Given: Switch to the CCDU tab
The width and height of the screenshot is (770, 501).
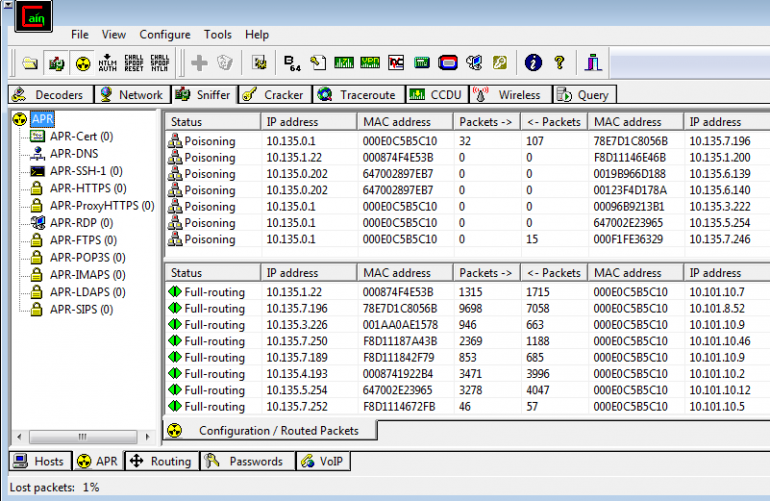Looking at the screenshot, I should (437, 94).
